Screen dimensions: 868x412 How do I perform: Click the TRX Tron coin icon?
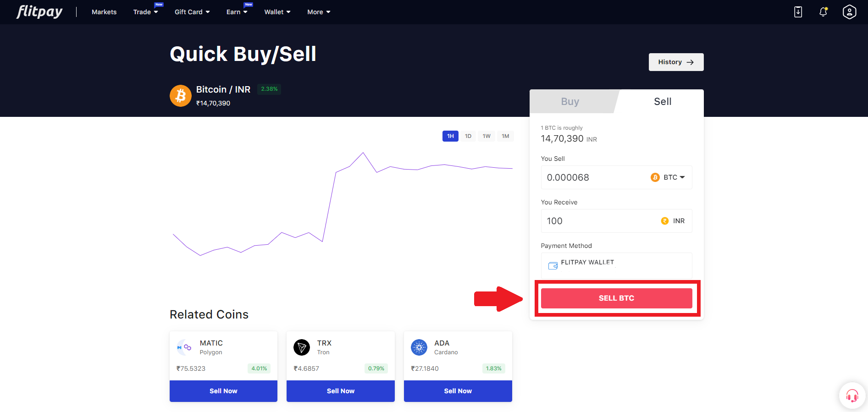pyautogui.click(x=302, y=347)
